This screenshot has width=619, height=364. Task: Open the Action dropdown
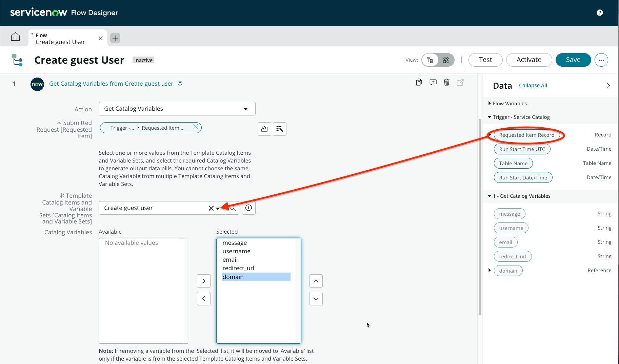(245, 109)
